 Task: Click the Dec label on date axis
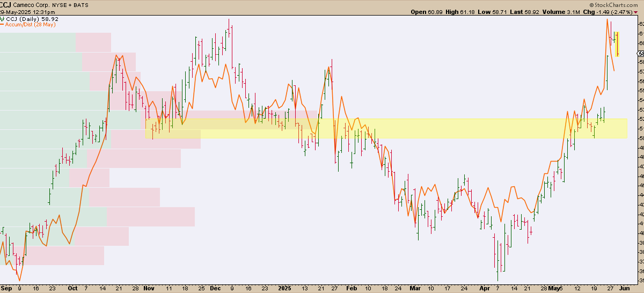click(215, 288)
